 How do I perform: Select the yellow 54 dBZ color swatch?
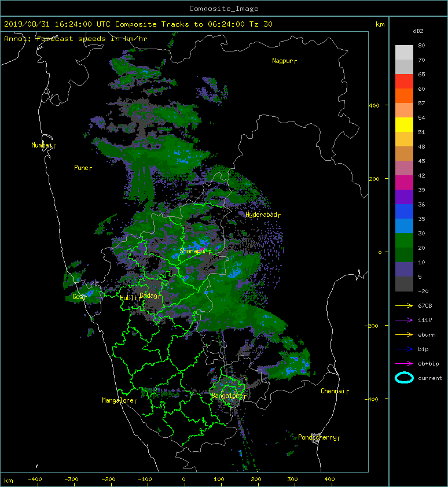(404, 124)
